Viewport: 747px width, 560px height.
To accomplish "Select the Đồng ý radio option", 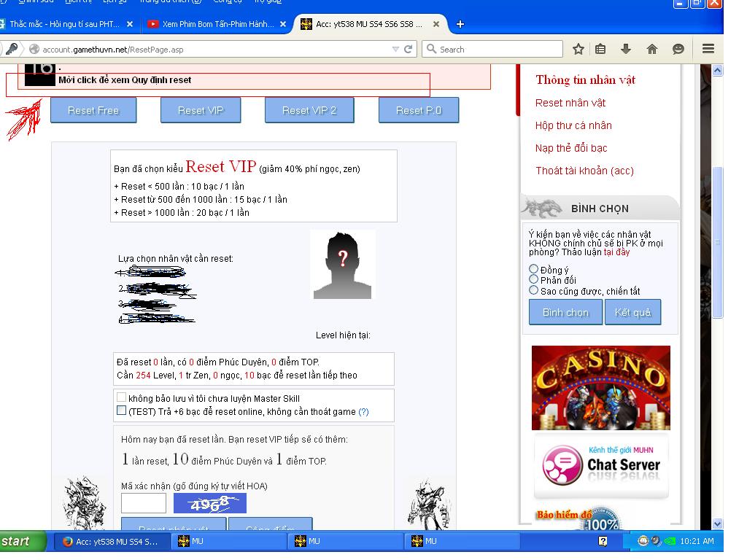I will pyautogui.click(x=533, y=269).
